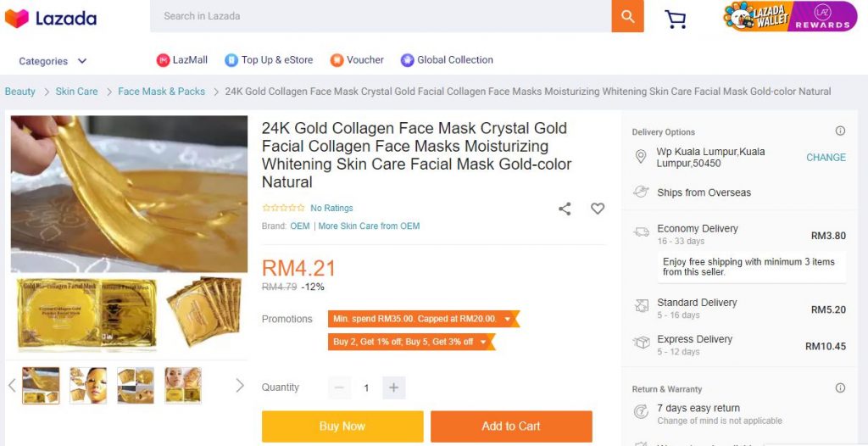Expand the Categories dropdown
This screenshot has width=868, height=446.
click(53, 61)
